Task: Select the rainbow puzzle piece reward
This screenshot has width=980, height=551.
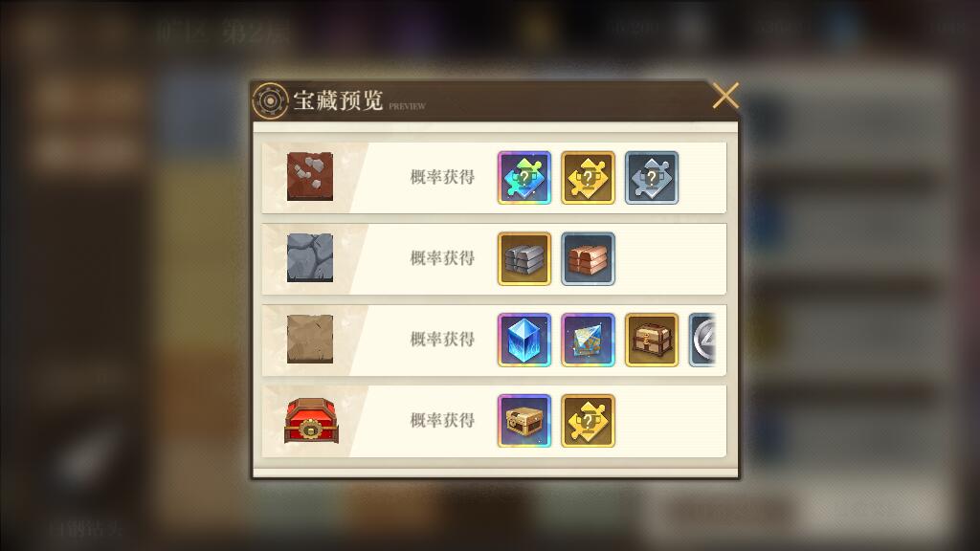Action: (x=524, y=177)
